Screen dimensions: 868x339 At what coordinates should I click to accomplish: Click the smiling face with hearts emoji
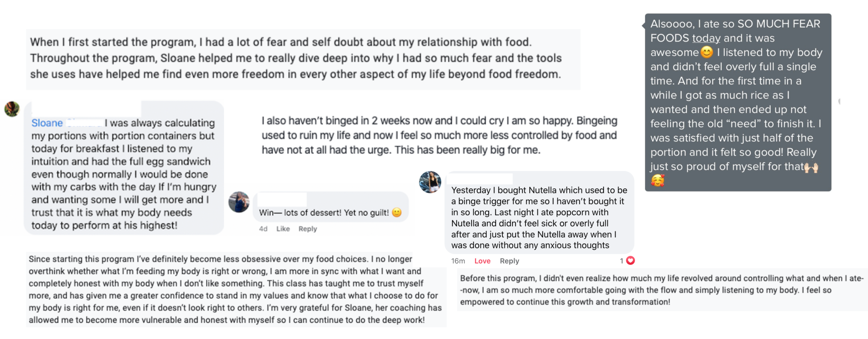click(657, 181)
